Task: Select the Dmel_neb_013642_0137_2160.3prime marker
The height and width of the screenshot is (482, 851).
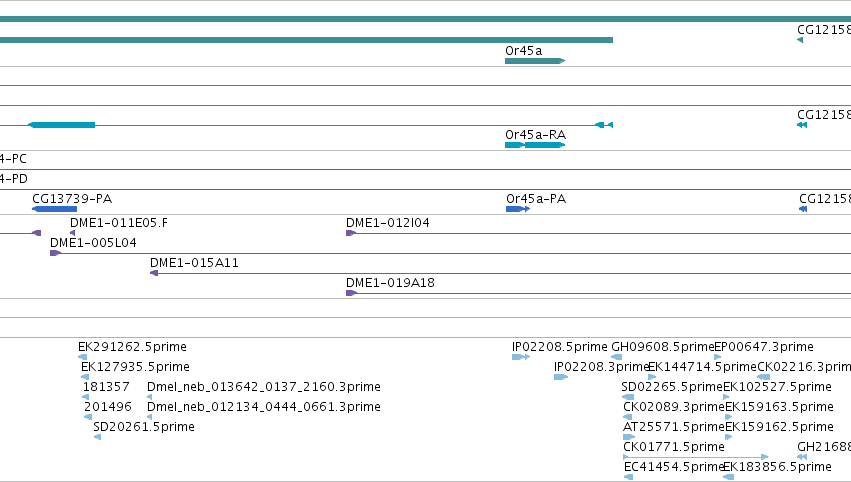Action: [x=149, y=397]
